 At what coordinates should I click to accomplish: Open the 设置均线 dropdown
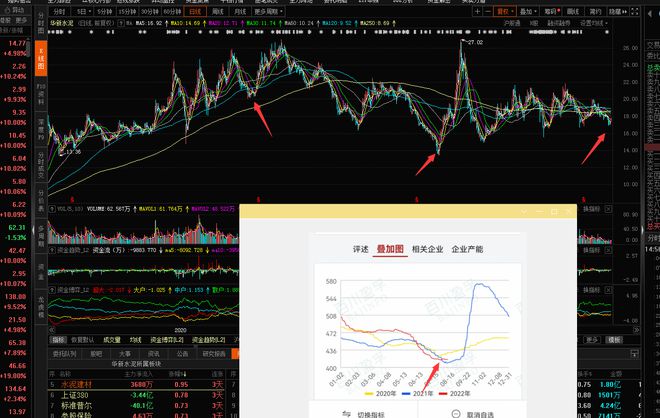click(x=594, y=23)
